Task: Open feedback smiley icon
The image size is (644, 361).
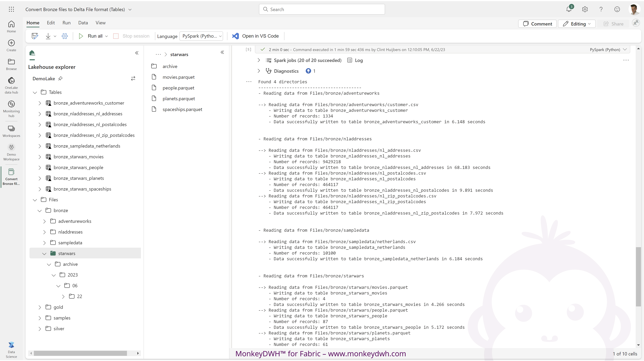Action: pos(617,9)
